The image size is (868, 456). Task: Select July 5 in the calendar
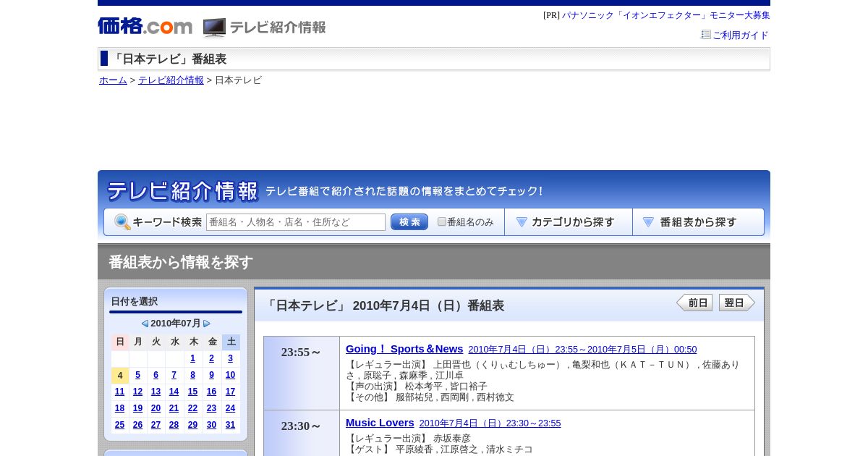point(137,375)
